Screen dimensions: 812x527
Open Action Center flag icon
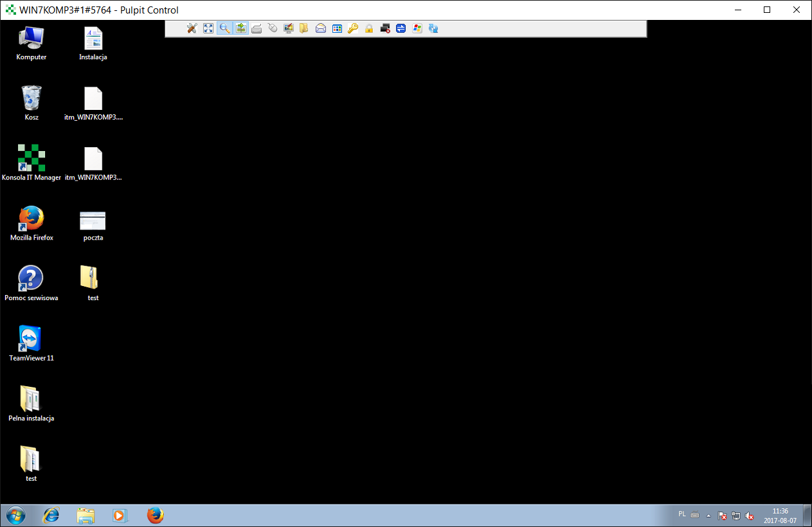pos(722,515)
